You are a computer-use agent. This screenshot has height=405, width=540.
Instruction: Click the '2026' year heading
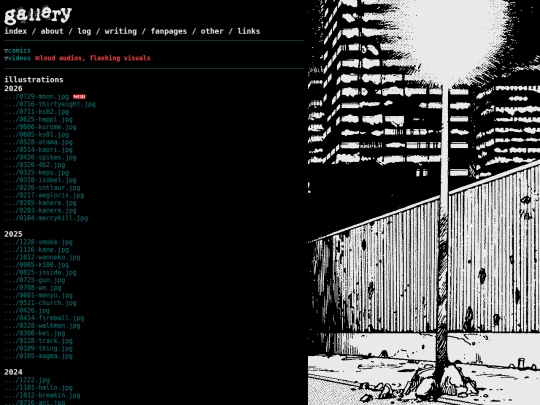point(13,89)
